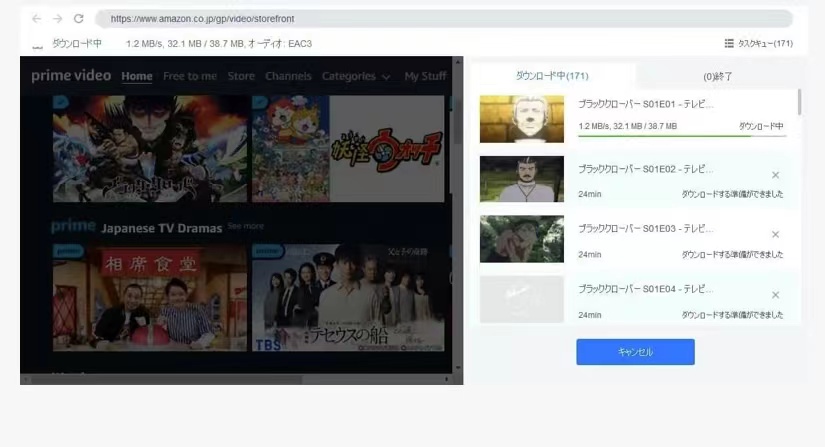Open My Stuff in Prime Video
Screen dimensions: 825x447
[425, 76]
